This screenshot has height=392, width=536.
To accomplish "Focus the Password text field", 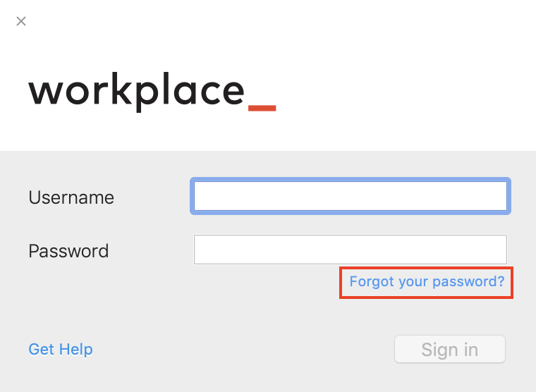I will pos(351,250).
